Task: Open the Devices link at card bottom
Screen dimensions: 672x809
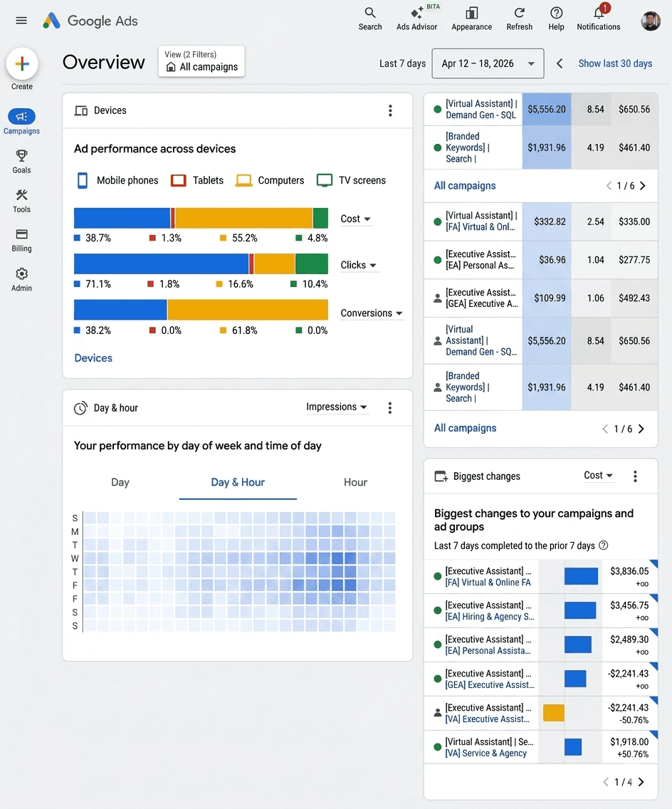Action: click(93, 358)
